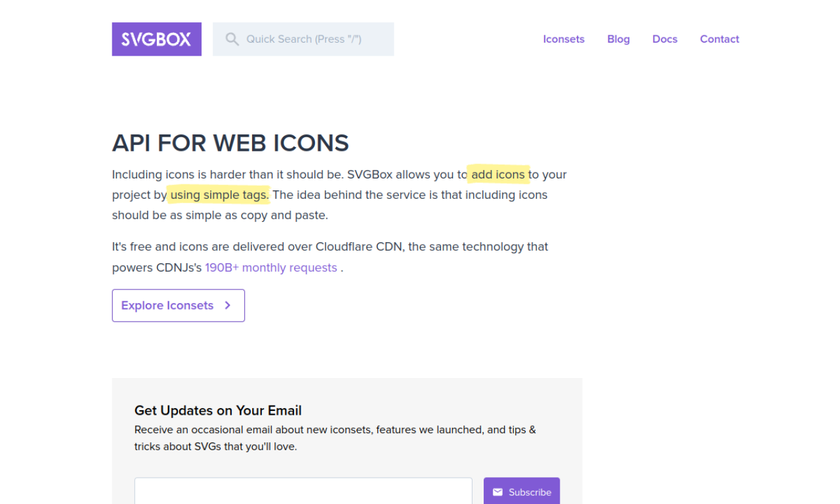
Task: Open the Docs navigation item
Action: pos(665,39)
